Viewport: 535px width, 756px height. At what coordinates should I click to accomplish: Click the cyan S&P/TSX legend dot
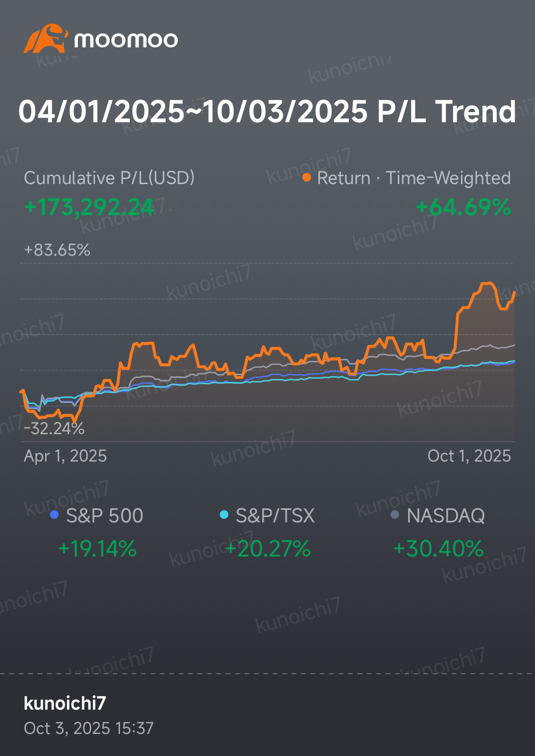[224, 515]
